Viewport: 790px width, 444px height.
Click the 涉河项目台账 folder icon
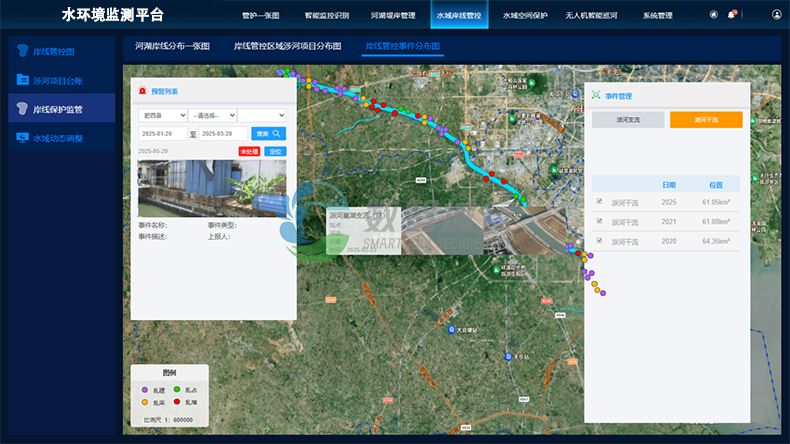(22, 79)
